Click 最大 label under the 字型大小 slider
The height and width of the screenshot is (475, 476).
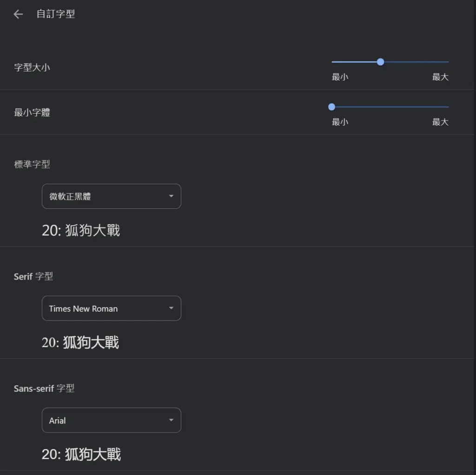440,77
